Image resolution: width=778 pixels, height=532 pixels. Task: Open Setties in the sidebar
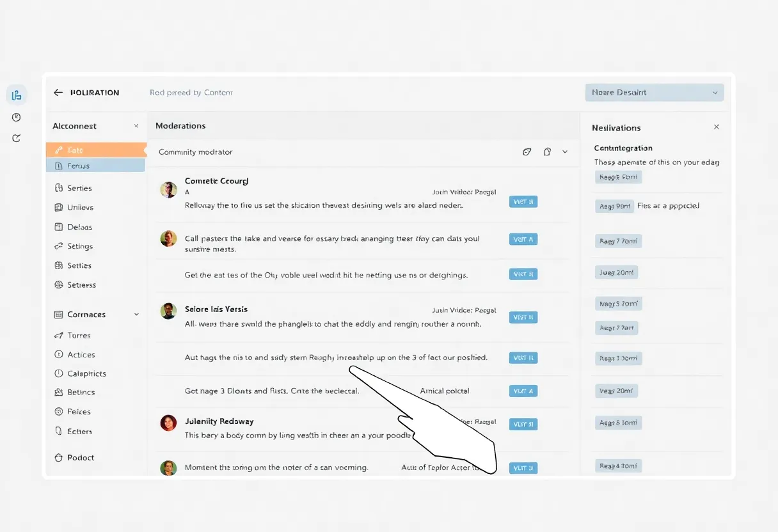point(79,265)
